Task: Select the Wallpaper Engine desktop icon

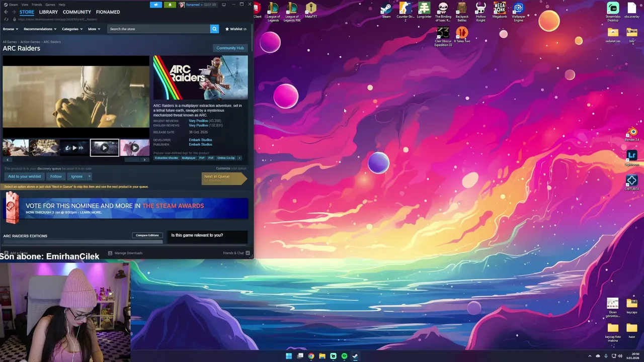Action: (518, 12)
